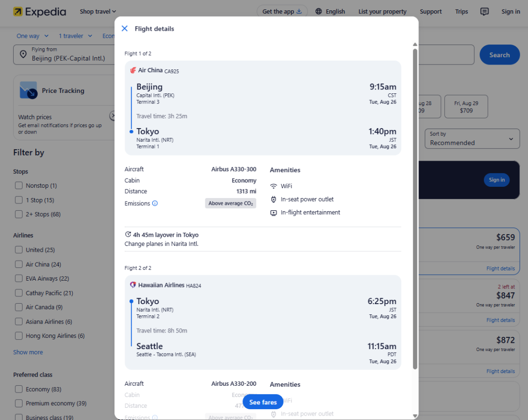The image size is (528, 420).
Task: Click the Travel time: 3h 25m text
Action: coord(162,116)
